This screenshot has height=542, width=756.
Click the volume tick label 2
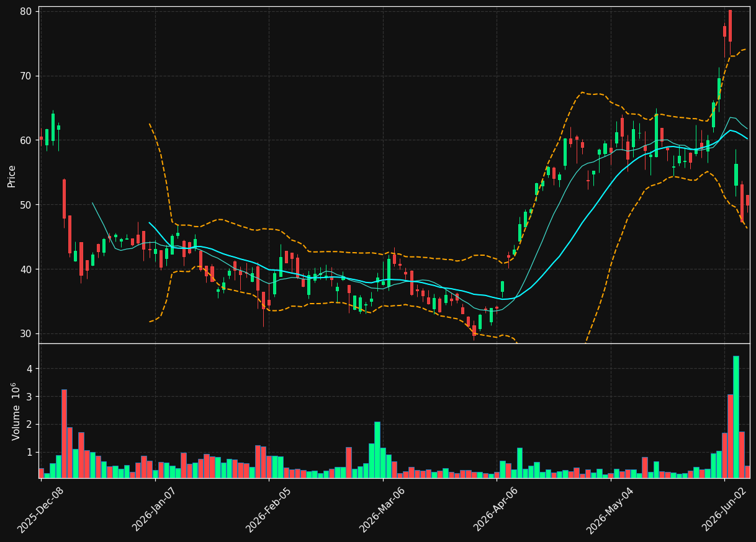(29, 425)
